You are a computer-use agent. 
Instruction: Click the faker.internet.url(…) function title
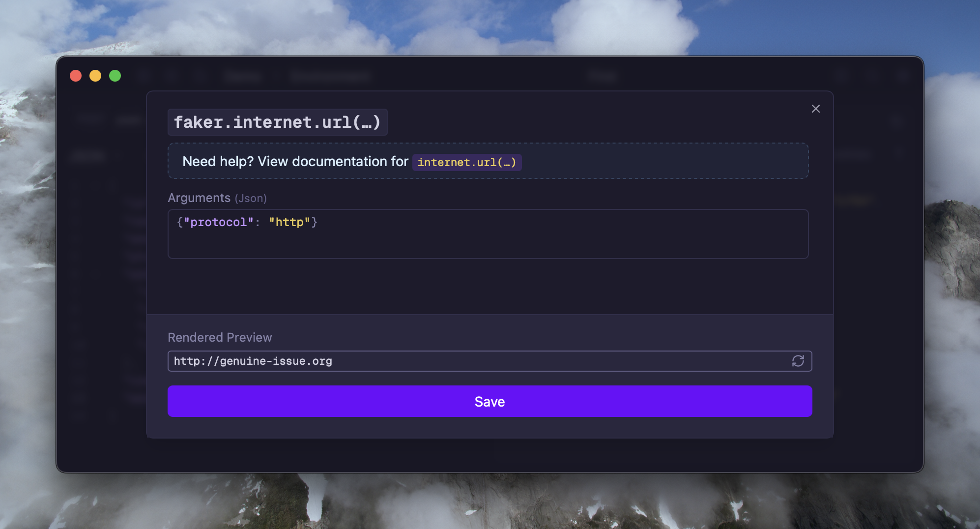[277, 122]
